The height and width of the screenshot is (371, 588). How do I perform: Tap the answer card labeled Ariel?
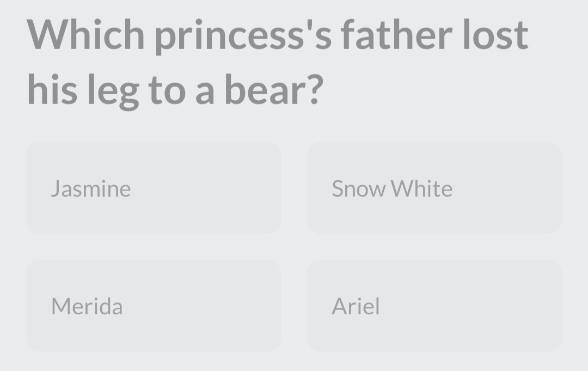[434, 305]
